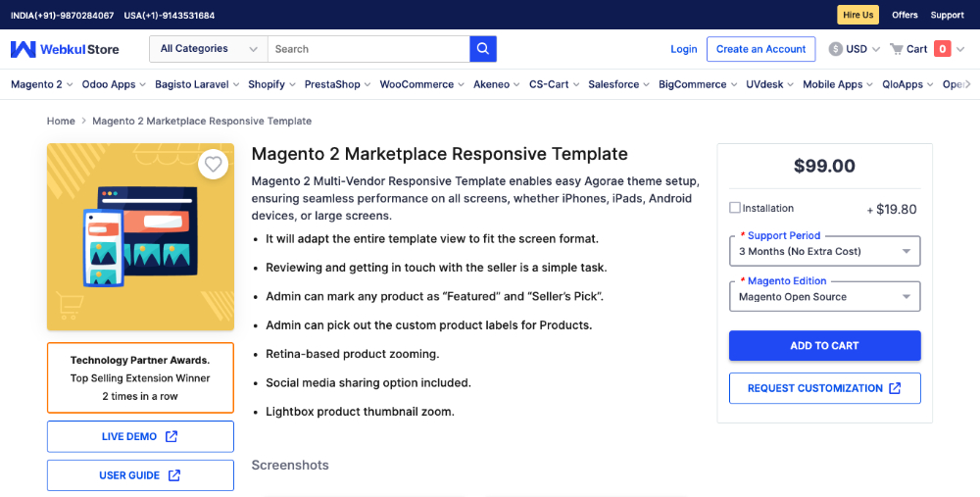
Task: Click the USA phone number
Action: point(170,15)
